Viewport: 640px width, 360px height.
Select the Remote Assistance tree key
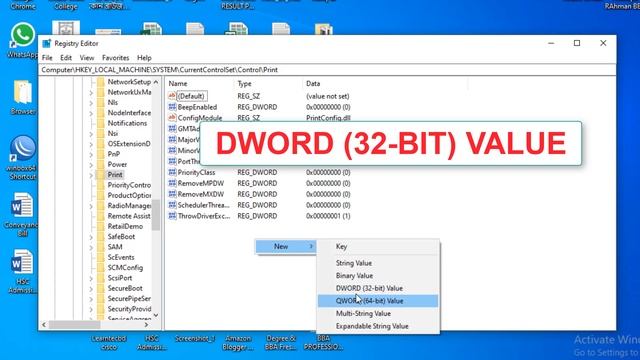[x=129, y=216]
